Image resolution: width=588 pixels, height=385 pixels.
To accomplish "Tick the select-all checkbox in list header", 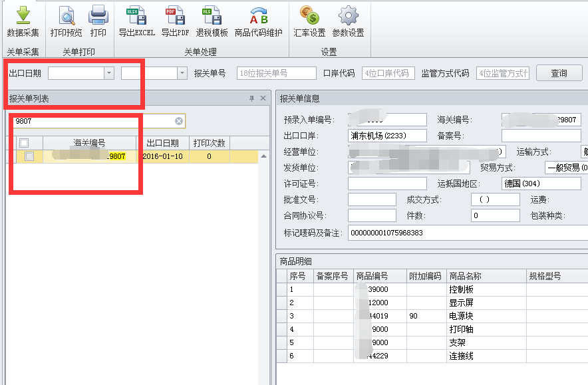I will click(24, 143).
